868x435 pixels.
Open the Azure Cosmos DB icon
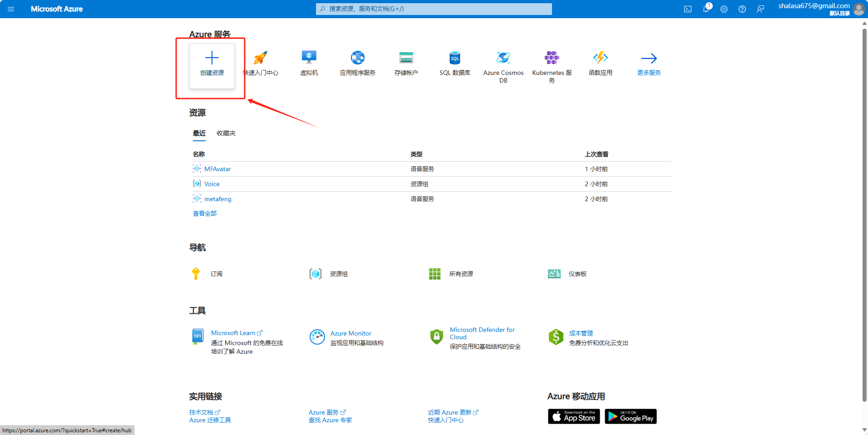(503, 58)
